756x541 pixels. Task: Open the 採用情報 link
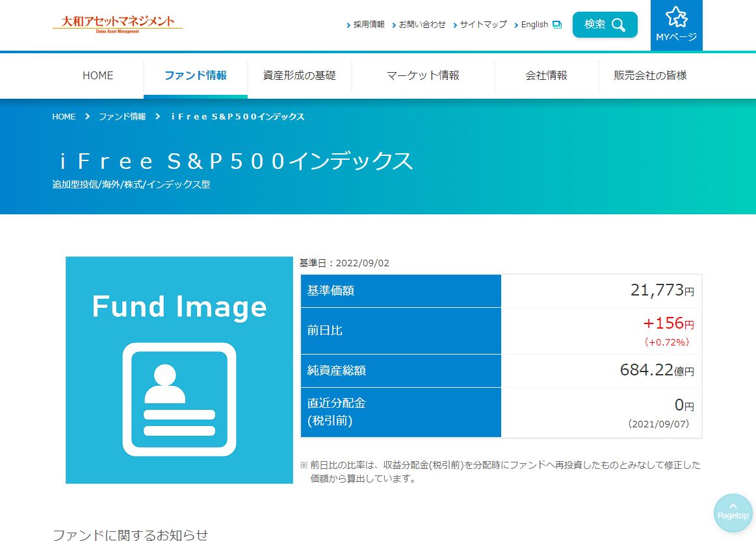tap(369, 25)
